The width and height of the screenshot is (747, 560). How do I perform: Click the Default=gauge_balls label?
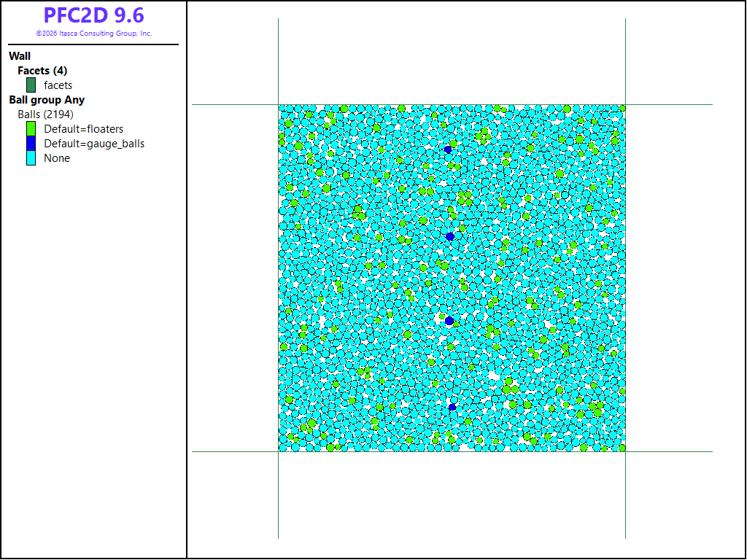(x=94, y=144)
